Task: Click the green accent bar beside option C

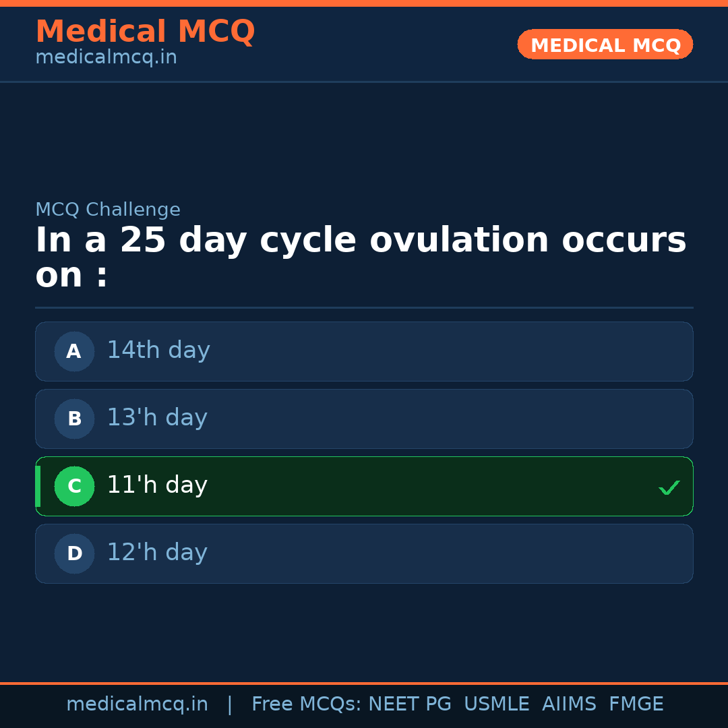Action: coord(38,486)
